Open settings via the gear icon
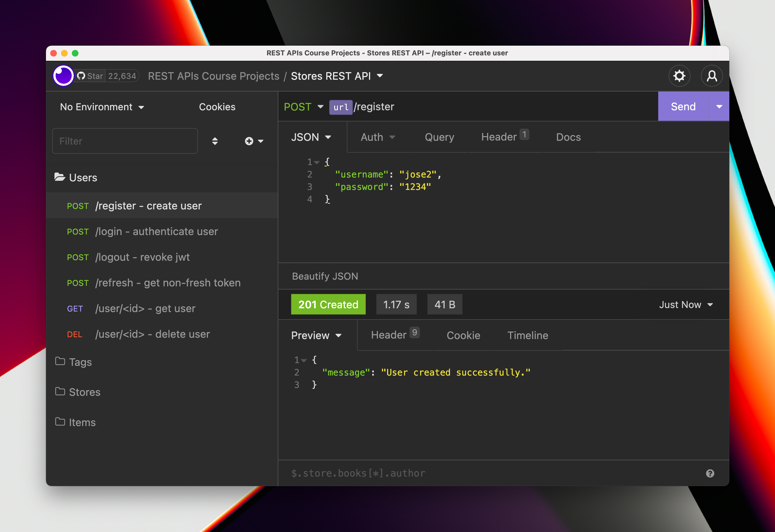The width and height of the screenshot is (775, 532). point(679,76)
